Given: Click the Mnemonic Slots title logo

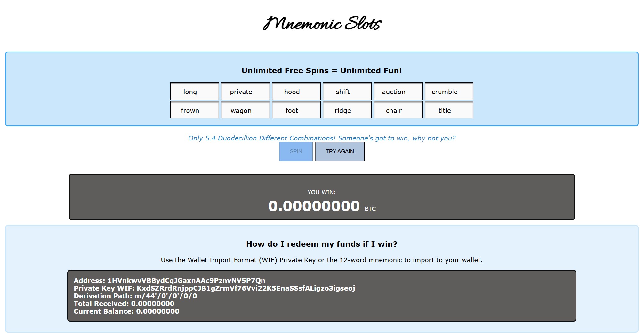Looking at the screenshot, I should point(322,23).
